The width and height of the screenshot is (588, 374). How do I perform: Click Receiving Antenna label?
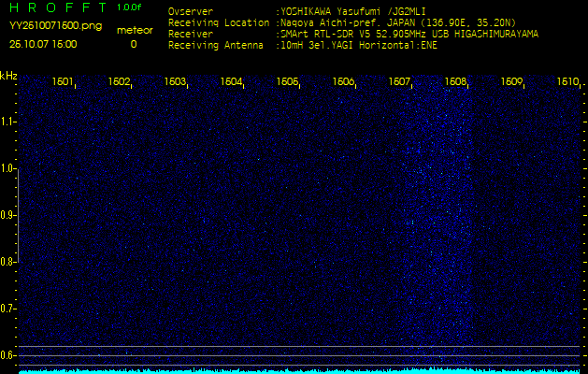(x=216, y=46)
